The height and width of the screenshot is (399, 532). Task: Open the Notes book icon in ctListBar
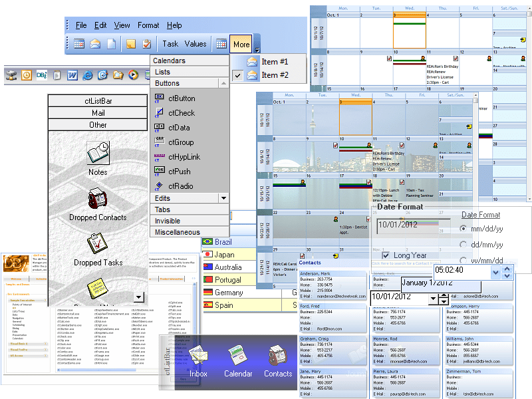click(98, 153)
